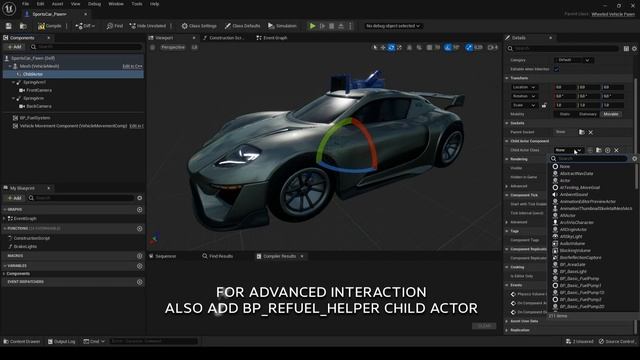Screen dimensions: 640x360
Task: Open the Edit menu
Action: point(40,4)
